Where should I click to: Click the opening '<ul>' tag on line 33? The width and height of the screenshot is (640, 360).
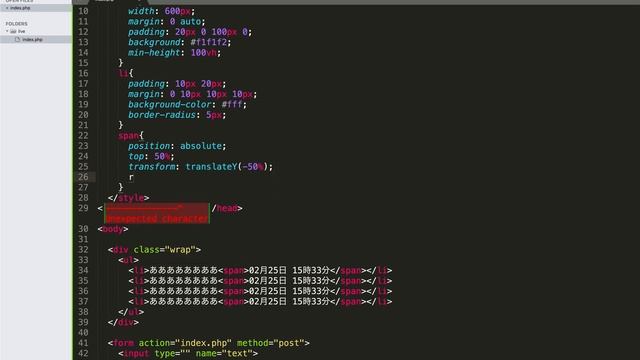[129, 260]
